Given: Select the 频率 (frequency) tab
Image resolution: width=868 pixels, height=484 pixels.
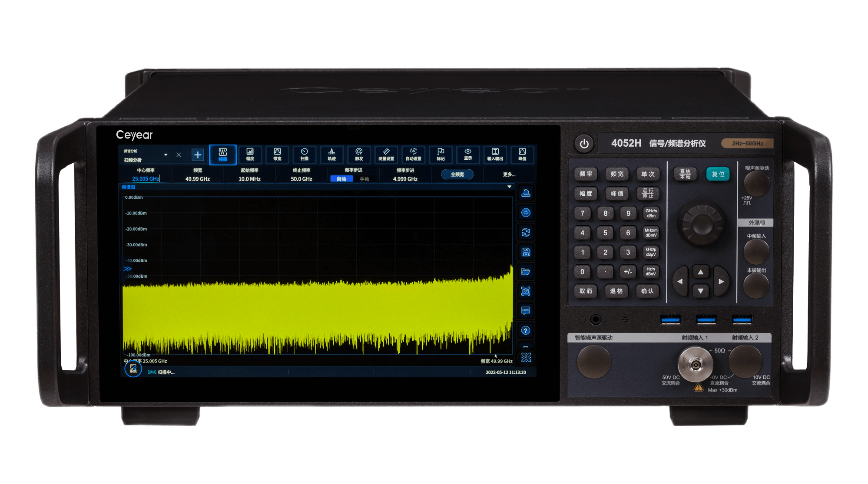Looking at the screenshot, I should point(223,155).
